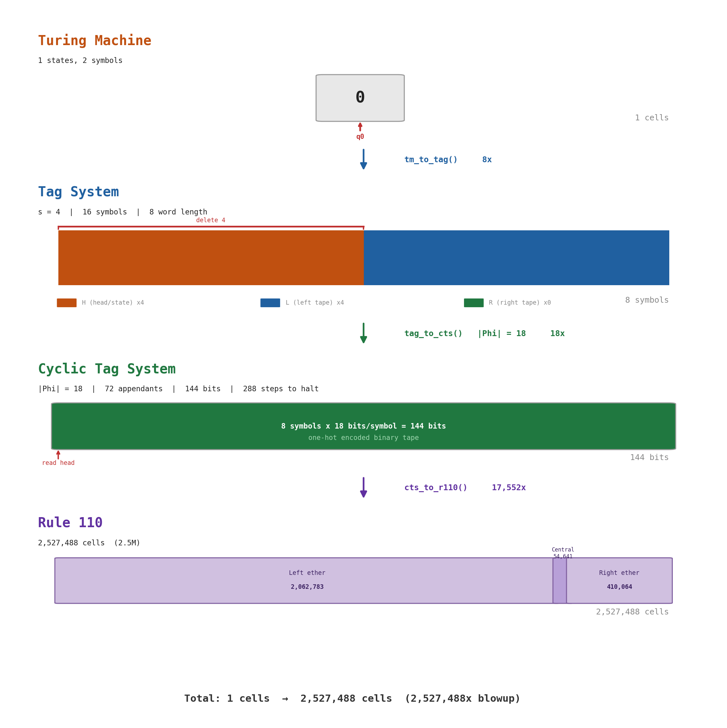The height and width of the screenshot is (728, 727).
Task: Click the blue left tape tag bar
Action: [516, 258]
